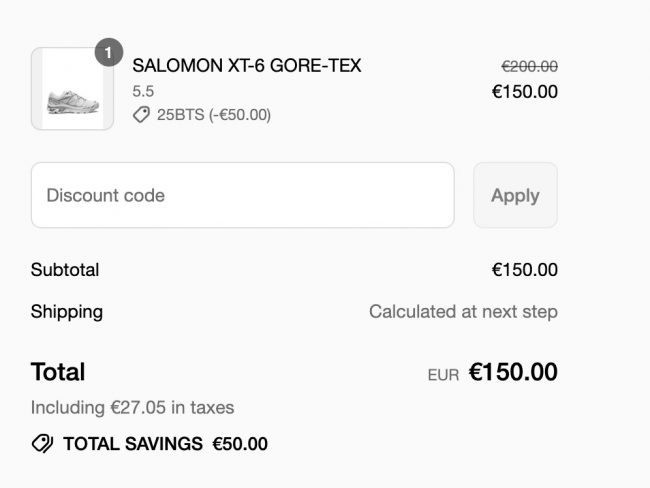Click the Apply discount button

515,195
